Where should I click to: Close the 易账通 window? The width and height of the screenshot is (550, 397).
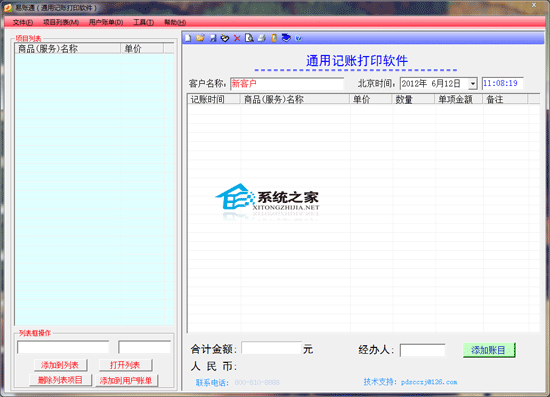534,5
